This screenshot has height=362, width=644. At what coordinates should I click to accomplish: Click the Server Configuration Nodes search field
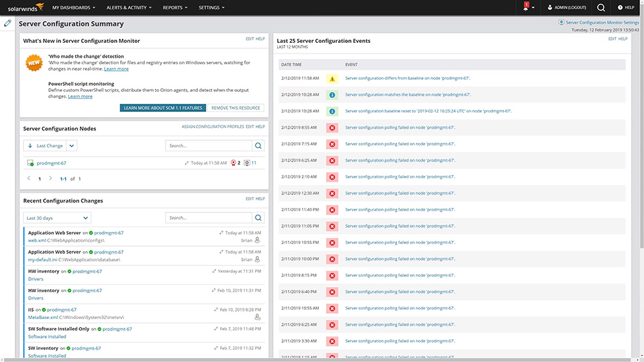tap(208, 145)
